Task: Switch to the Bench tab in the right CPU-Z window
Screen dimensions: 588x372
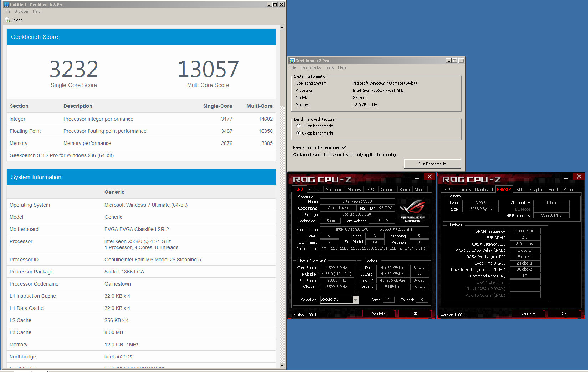Action: coord(554,190)
